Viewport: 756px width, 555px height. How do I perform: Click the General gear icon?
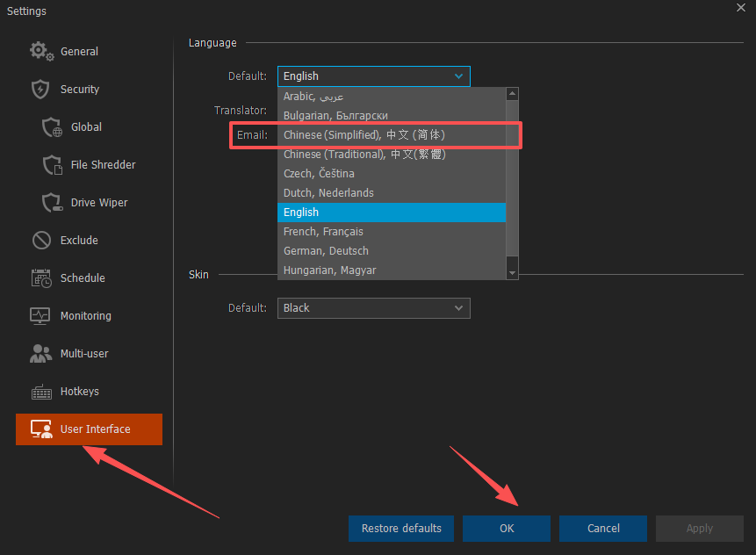(x=41, y=52)
